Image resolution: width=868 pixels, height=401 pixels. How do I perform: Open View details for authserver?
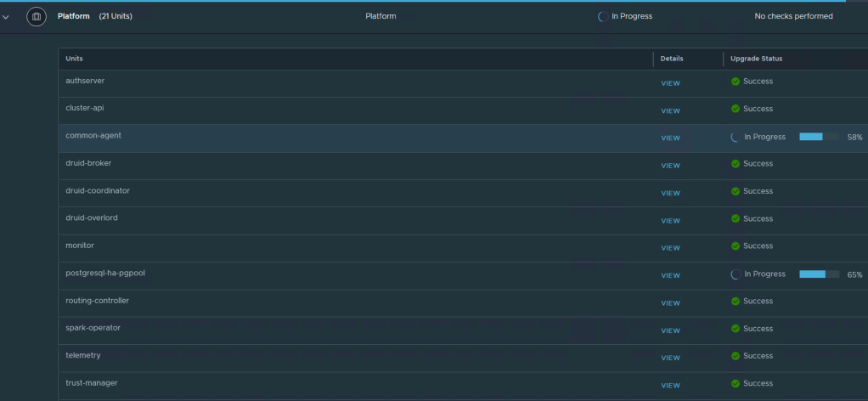coord(670,83)
